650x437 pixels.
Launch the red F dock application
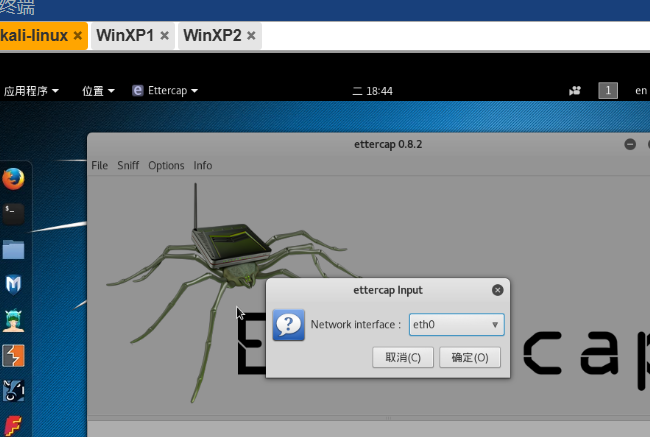[x=13, y=425]
